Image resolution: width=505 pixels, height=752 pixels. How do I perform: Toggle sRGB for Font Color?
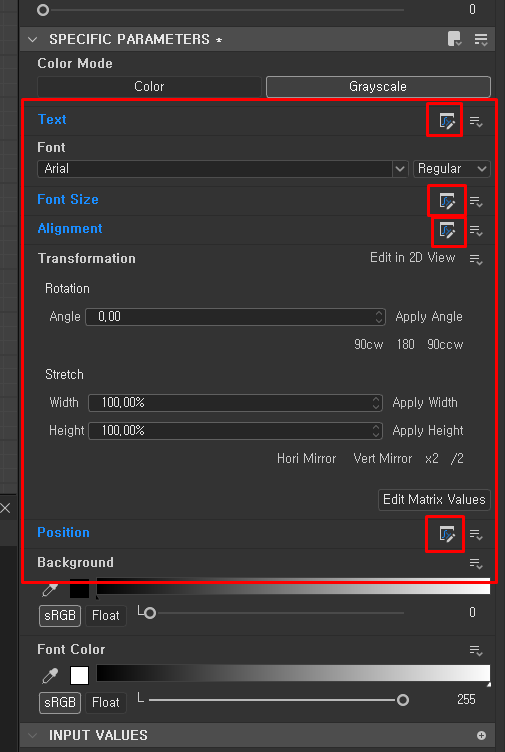pos(60,703)
